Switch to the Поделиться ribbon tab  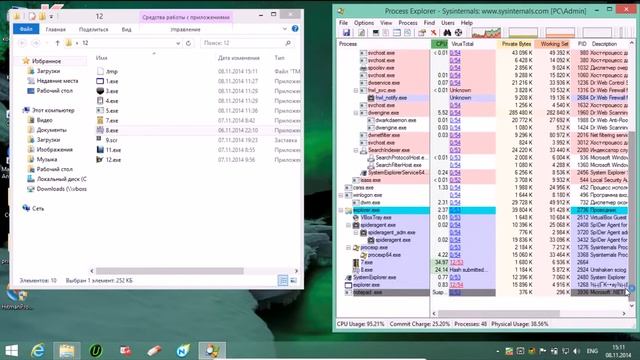(x=93, y=29)
